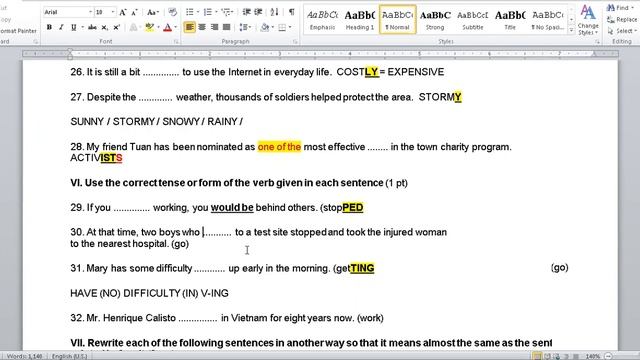Toggle Strikethrough formatting

93,27
